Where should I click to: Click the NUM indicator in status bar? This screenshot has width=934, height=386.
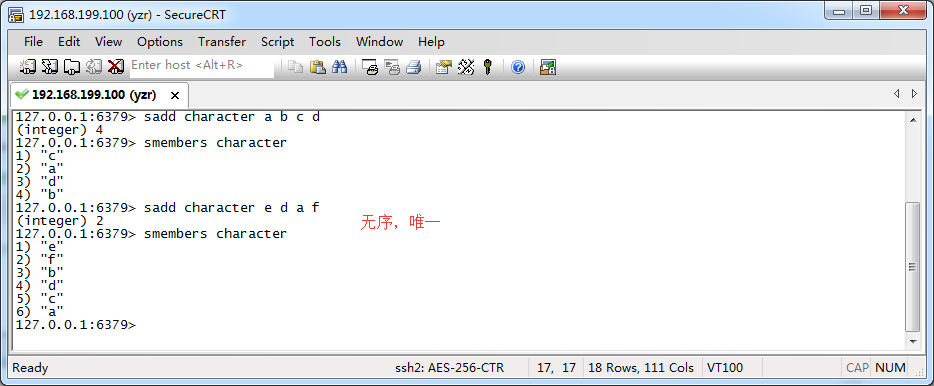pos(891,368)
